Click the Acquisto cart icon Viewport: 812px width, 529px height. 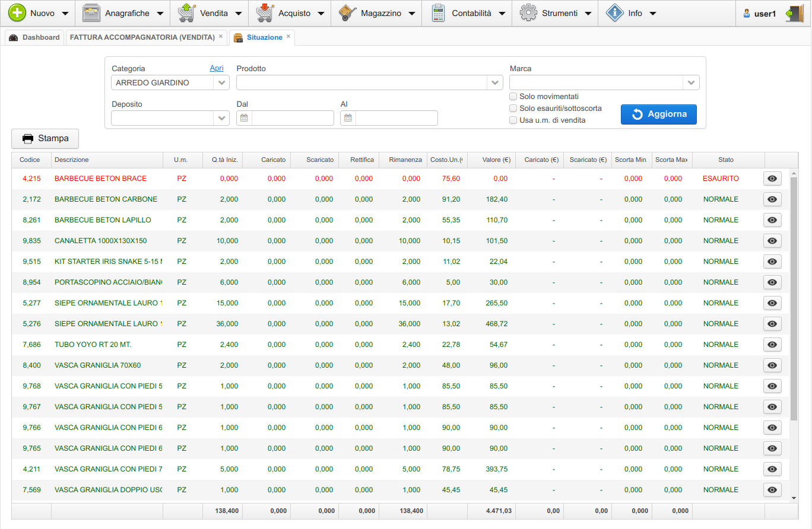(265, 13)
